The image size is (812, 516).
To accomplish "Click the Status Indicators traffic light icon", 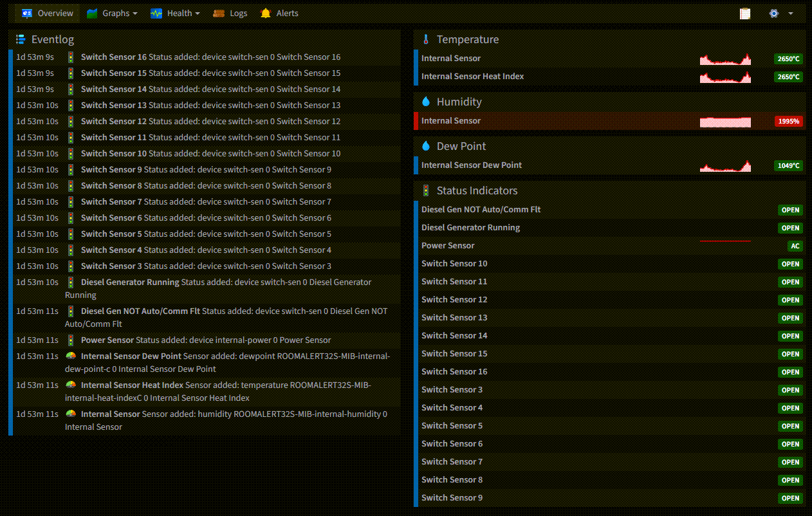I will (425, 191).
